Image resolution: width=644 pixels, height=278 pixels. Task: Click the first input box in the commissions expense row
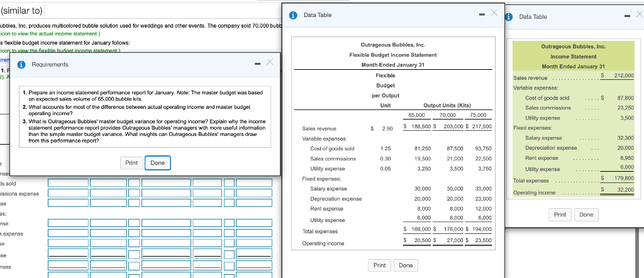(67, 194)
